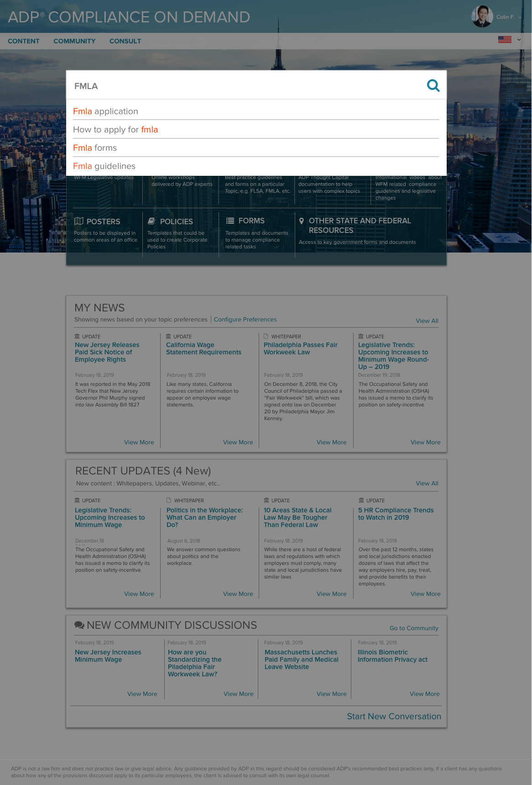Viewport: 532px width, 785px height.
Task: Open the CONSULT menu
Action: coord(125,41)
